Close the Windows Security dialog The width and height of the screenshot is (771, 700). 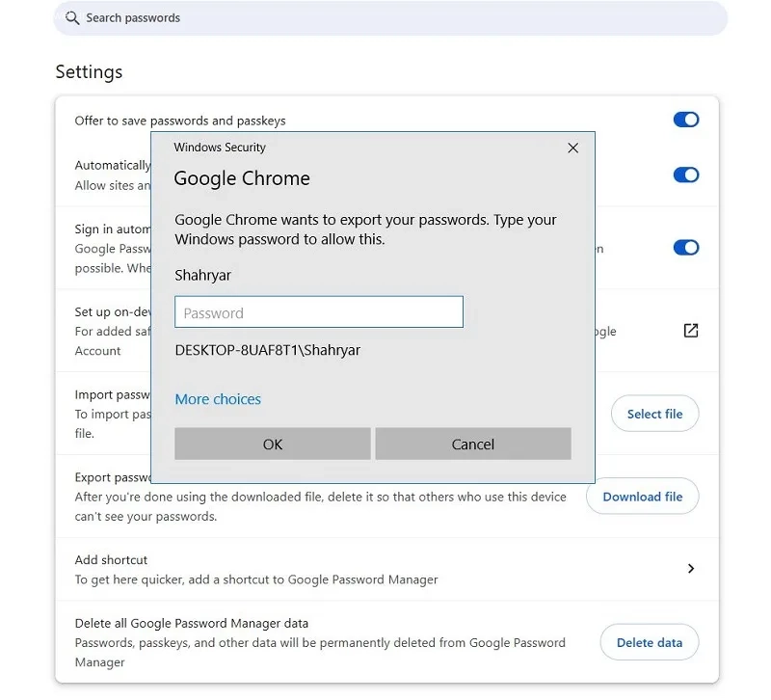click(572, 148)
